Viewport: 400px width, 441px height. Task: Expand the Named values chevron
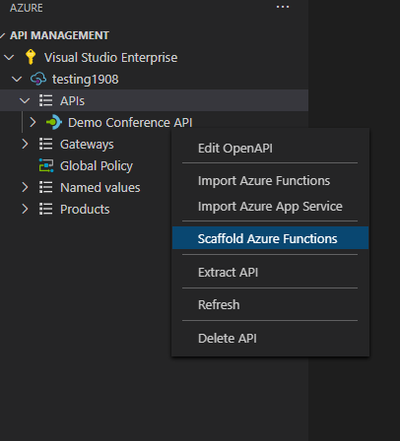25,187
